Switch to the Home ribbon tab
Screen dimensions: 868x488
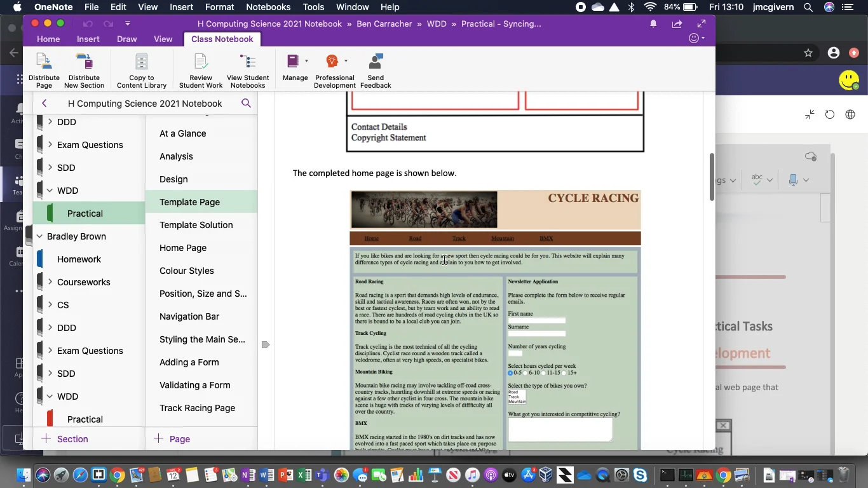coord(48,39)
